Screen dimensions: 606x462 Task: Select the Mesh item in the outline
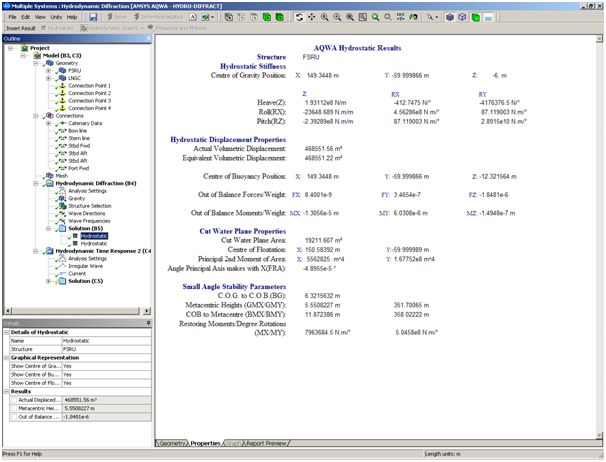[62, 175]
